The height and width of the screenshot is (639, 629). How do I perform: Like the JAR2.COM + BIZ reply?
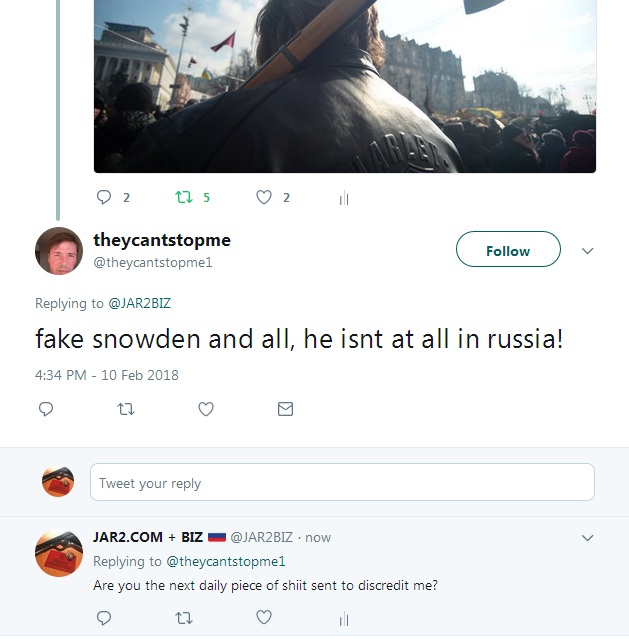tap(264, 618)
